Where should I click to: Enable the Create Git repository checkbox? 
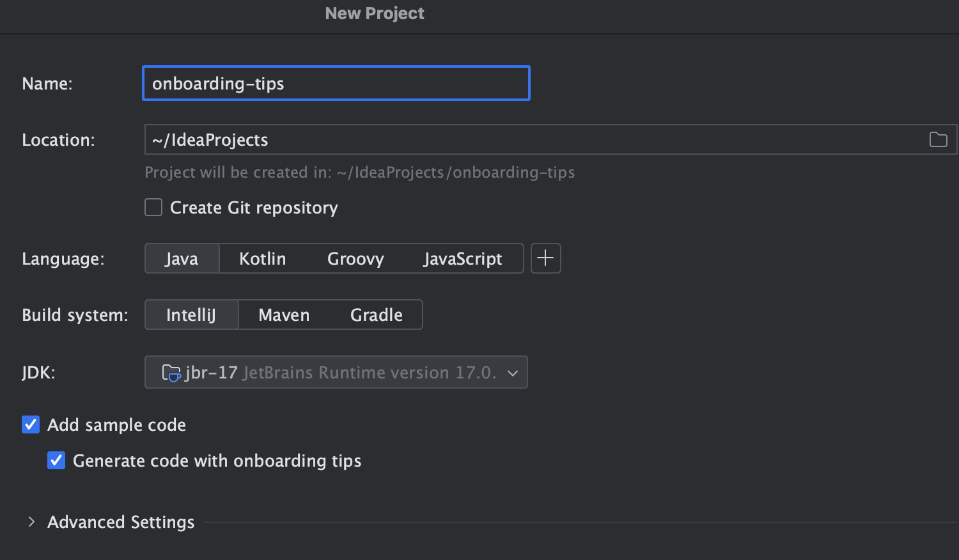[x=153, y=208]
